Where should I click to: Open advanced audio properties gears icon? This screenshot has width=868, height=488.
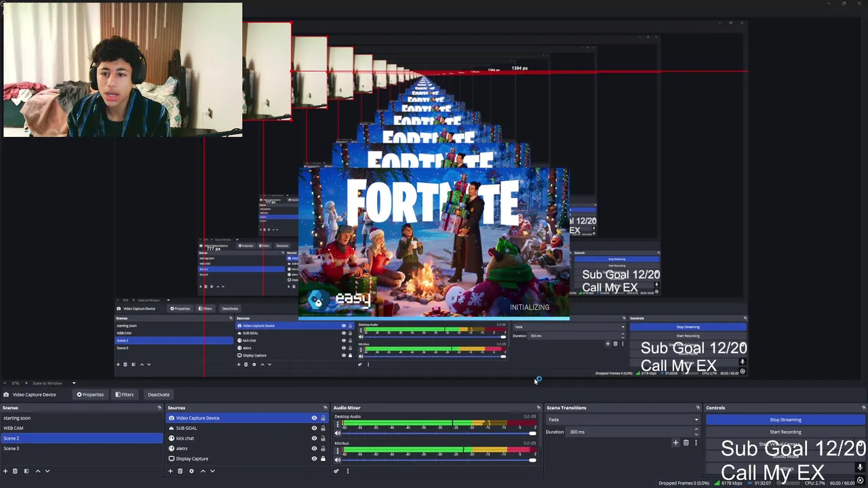(x=336, y=471)
